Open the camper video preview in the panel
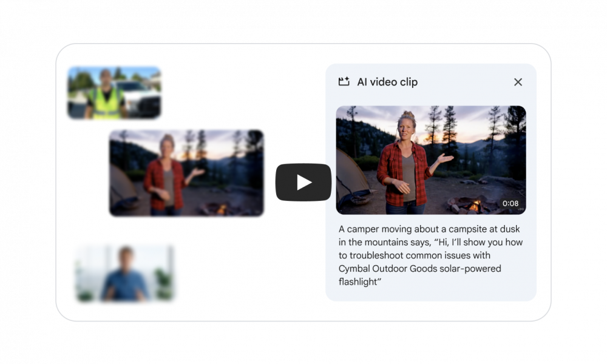Image resolution: width=607 pixels, height=364 pixels. tap(431, 160)
